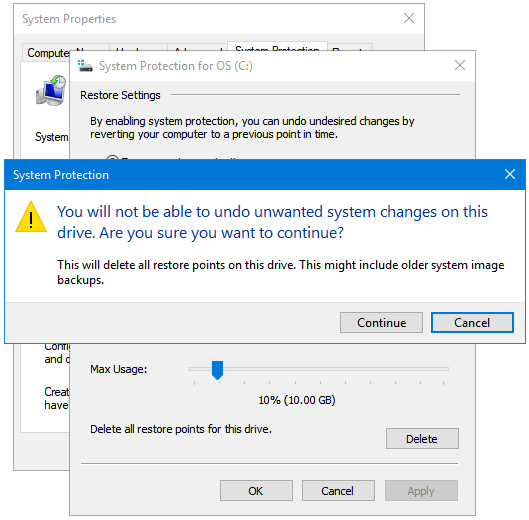Click Cancel beside the OK button
This screenshot has height=520, width=529.
pyautogui.click(x=338, y=491)
